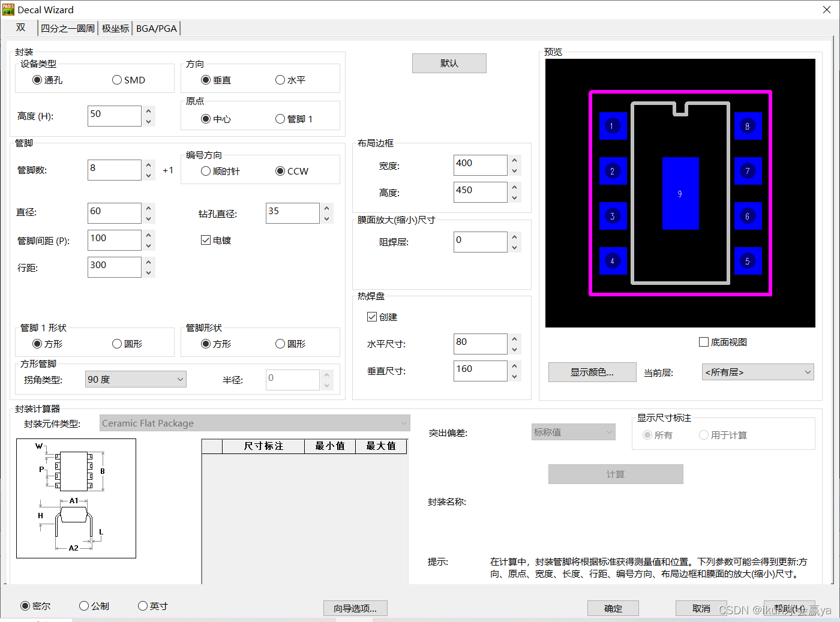Open the BGA/PGA tab
Image resolution: width=840 pixels, height=622 pixels.
156,28
